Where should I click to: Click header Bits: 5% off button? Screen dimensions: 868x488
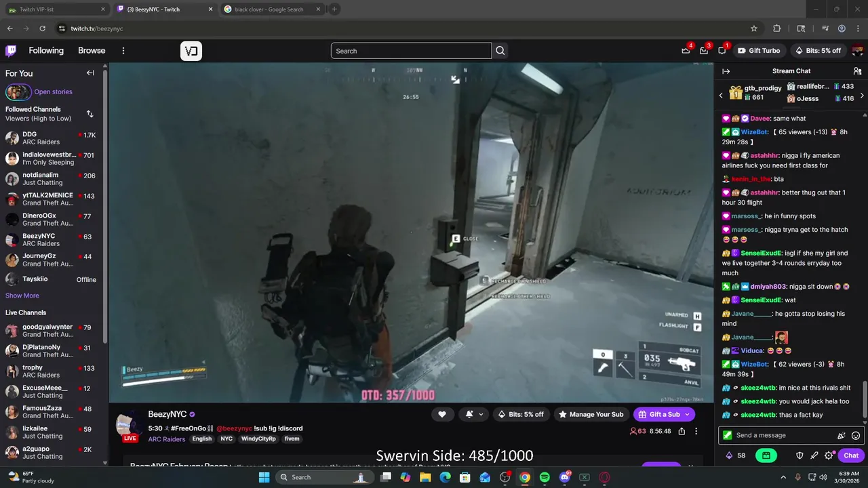[x=818, y=51]
